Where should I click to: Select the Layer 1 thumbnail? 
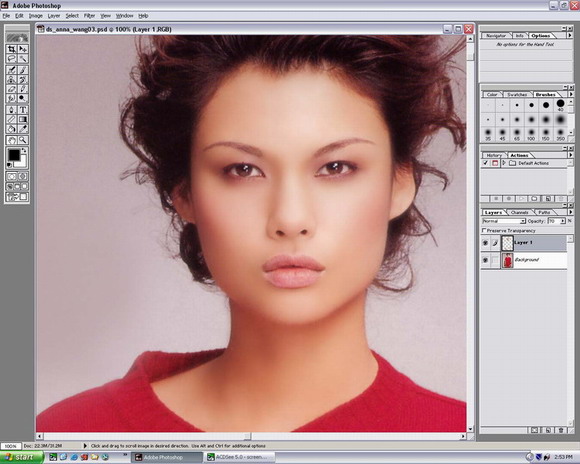[508, 243]
